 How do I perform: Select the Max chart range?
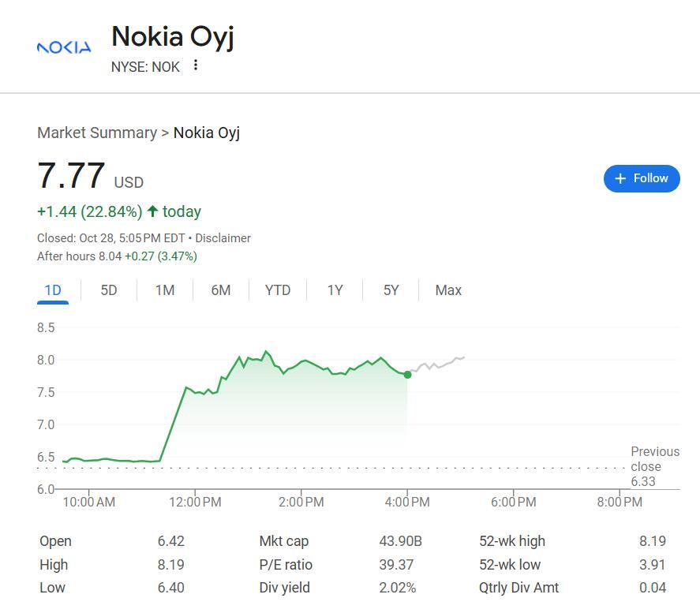[x=447, y=290]
